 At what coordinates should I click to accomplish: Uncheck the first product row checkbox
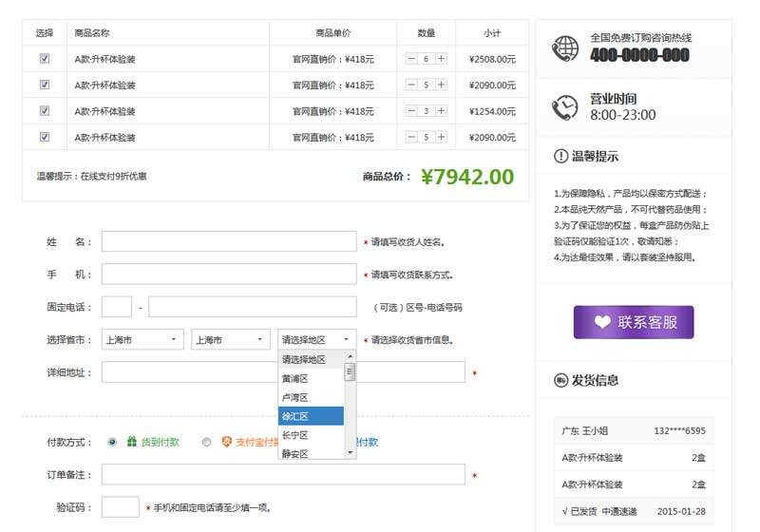[45, 59]
